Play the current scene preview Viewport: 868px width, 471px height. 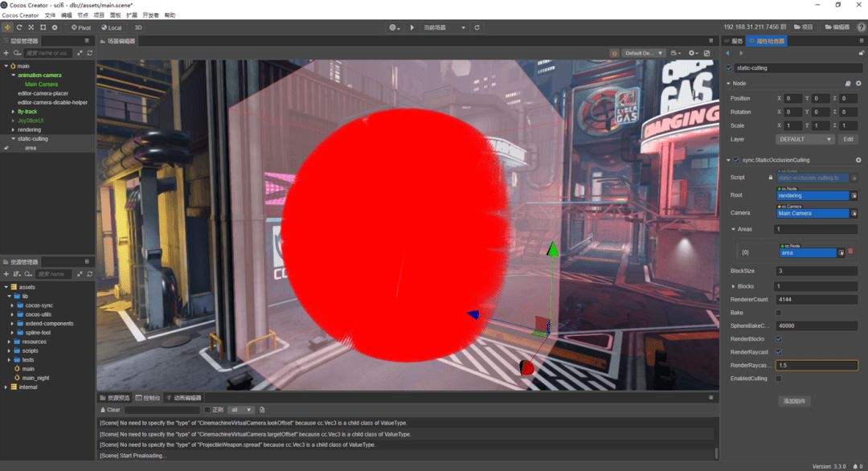411,27
